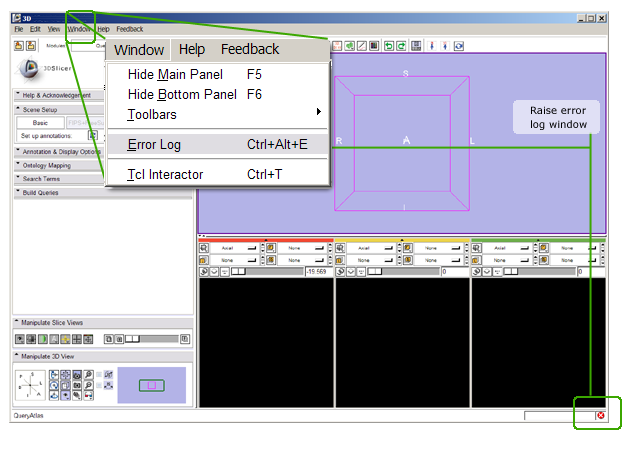
Task: Click the view axis direction widget
Action: (29, 385)
